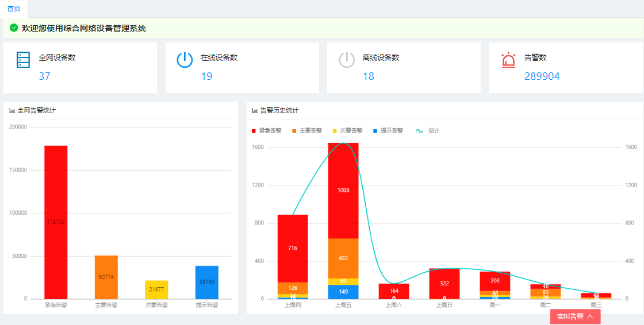Image resolution: width=644 pixels, height=325 pixels.
Task: Click y-axis value 200000 in left chart
Action: click(18, 127)
